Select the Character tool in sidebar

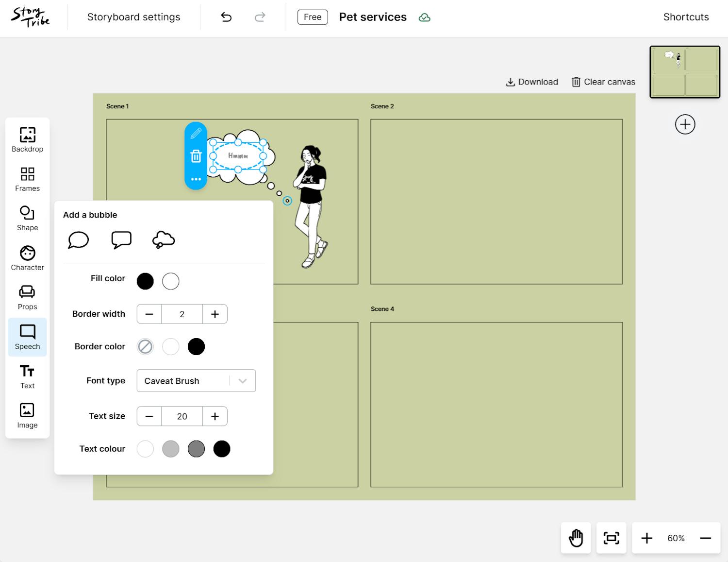tap(27, 258)
